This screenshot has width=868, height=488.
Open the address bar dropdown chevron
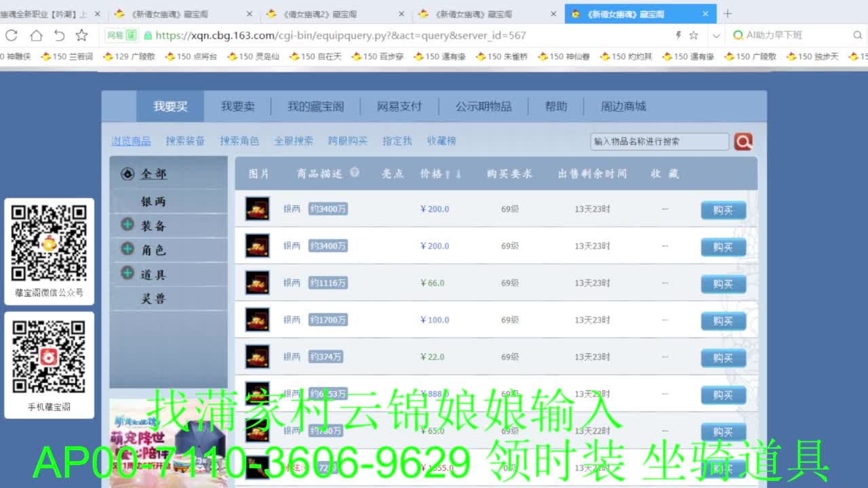point(716,36)
